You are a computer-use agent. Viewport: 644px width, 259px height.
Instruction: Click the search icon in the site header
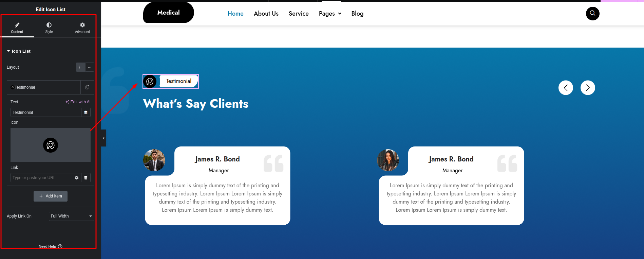coord(592,14)
